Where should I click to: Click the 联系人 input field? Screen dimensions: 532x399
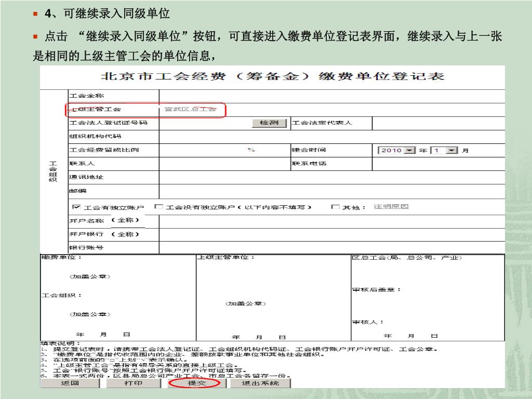point(224,164)
